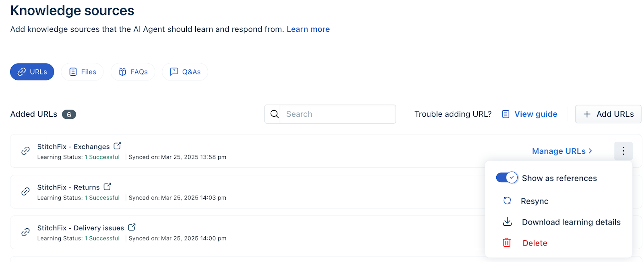Image resolution: width=644 pixels, height=262 pixels.
Task: Click the magnifier icon in the search box
Action: tap(275, 114)
